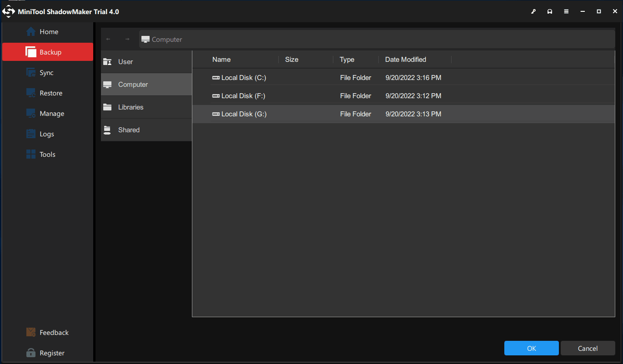Open the Feedback option
The width and height of the screenshot is (623, 364).
(x=48, y=333)
